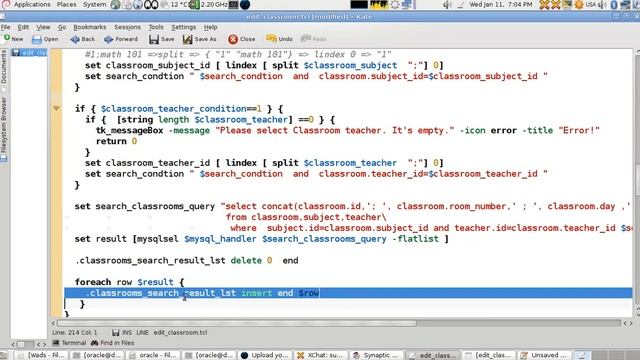Open the Applications panel menu
The image size is (640, 360).
click(x=32, y=4)
